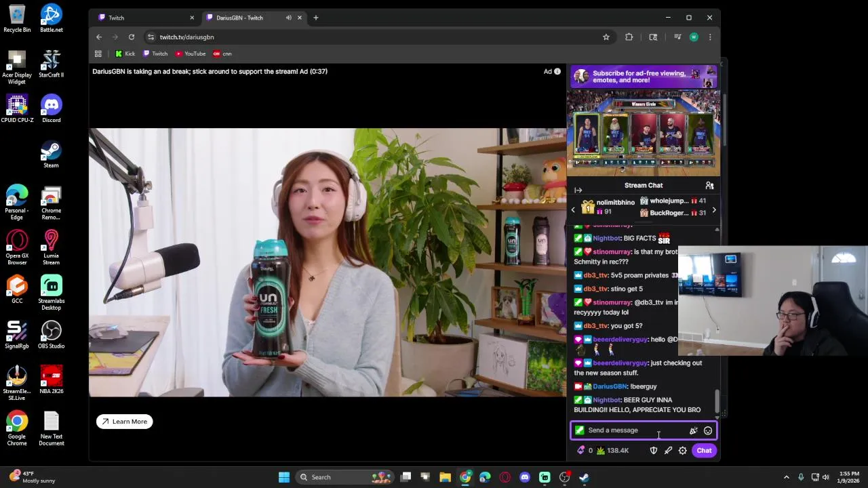Click the picture-in-picture stream thumbnail above chat

644,132
